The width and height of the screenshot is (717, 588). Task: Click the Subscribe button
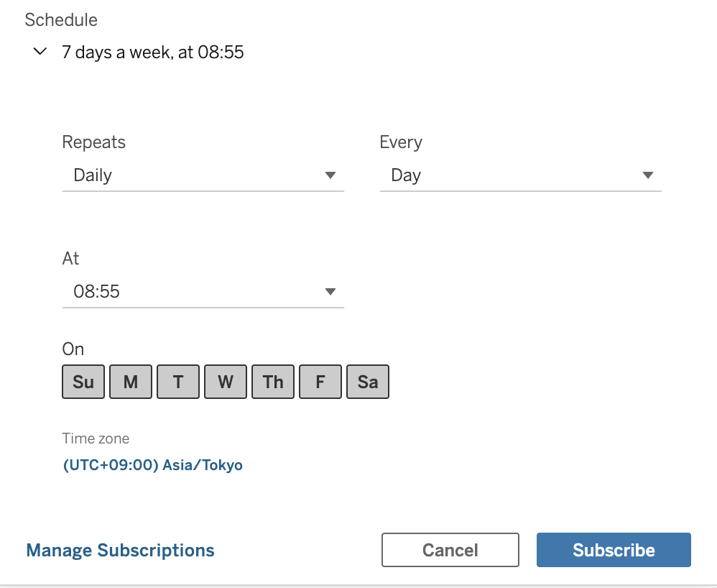(614, 550)
